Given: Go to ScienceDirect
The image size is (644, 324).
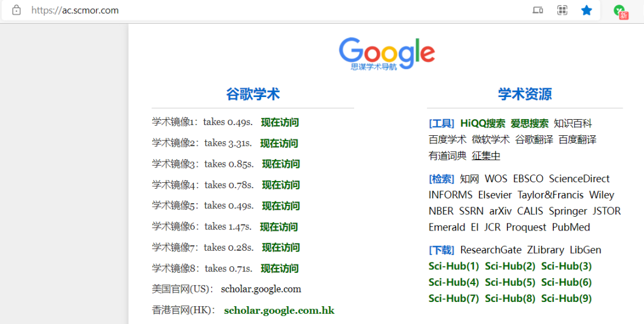Looking at the screenshot, I should click(x=579, y=179).
